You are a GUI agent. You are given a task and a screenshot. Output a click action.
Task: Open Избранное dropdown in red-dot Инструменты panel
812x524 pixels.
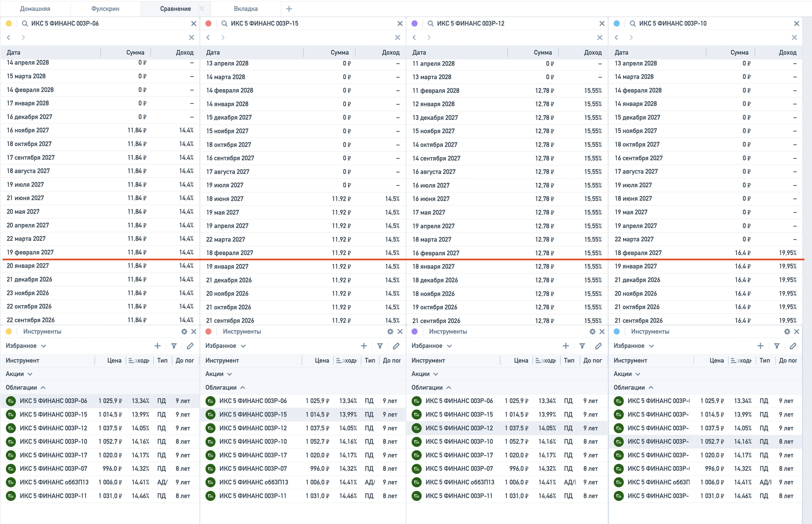225,346
